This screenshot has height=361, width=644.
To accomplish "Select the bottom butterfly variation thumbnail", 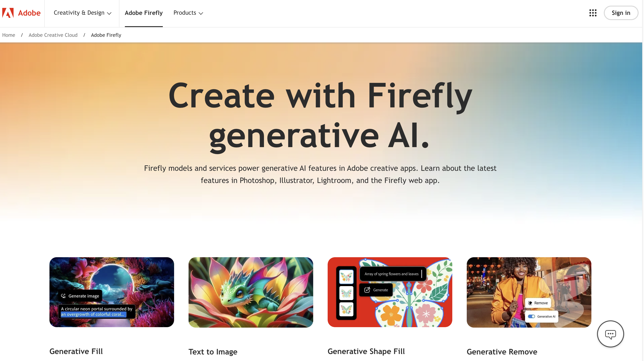I will 346,309.
